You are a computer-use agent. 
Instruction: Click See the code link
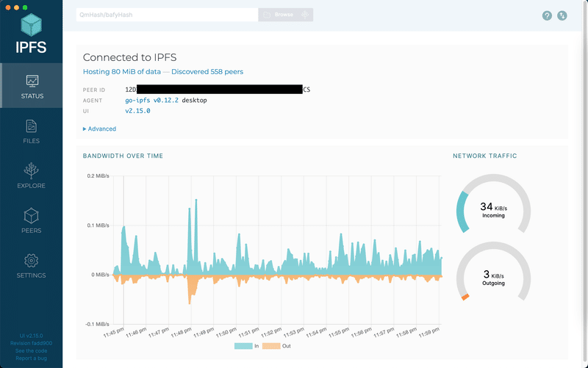tap(31, 351)
